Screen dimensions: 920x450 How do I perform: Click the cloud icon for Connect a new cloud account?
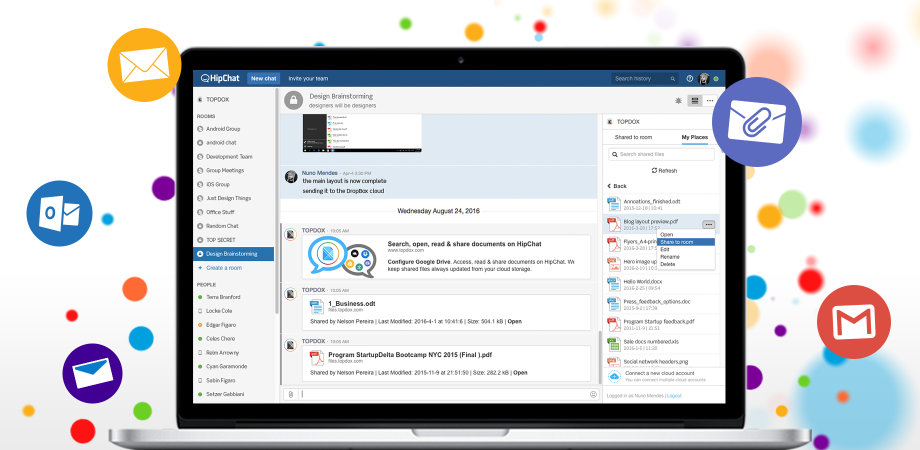coord(614,376)
